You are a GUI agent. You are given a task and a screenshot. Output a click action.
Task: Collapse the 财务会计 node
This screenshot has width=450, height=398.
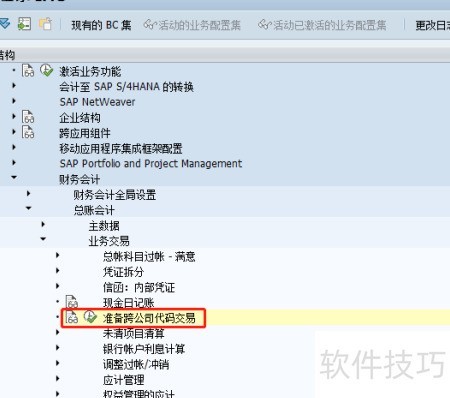(14, 177)
